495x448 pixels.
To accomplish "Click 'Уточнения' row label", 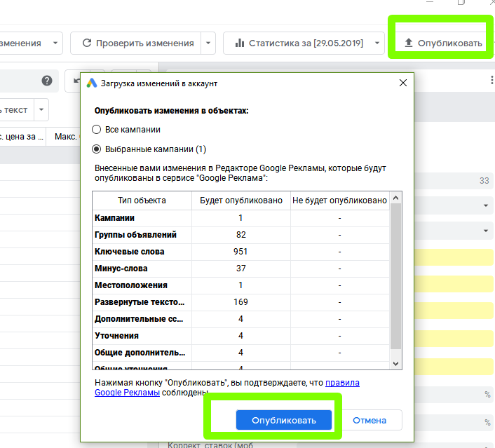I will coord(116,336).
